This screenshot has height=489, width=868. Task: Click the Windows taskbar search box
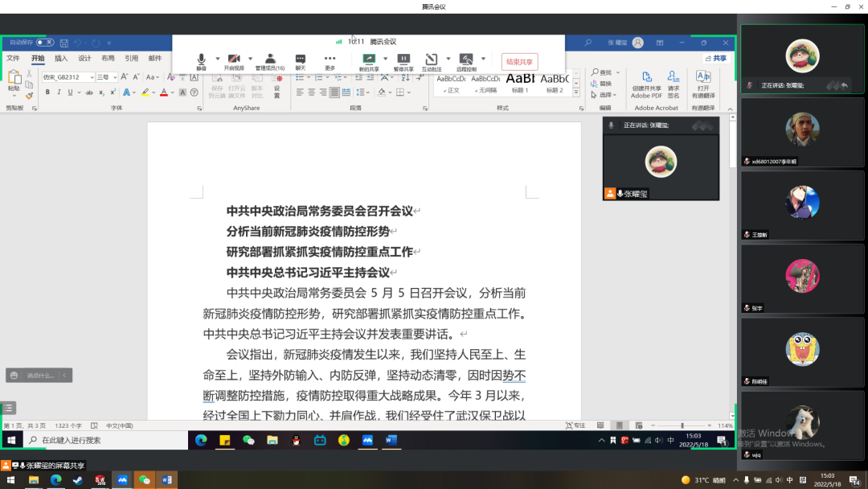click(104, 440)
